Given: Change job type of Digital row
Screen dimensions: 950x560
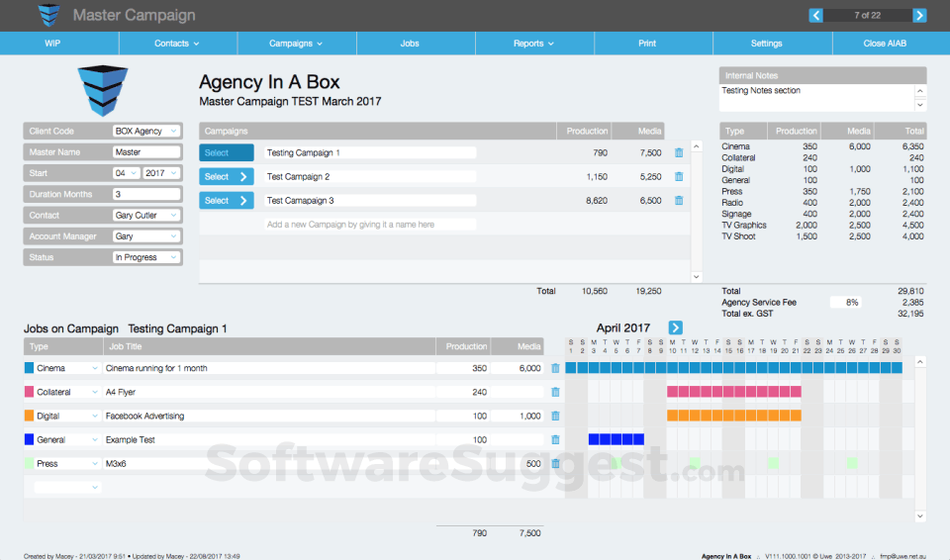Looking at the screenshot, I should click(x=67, y=416).
